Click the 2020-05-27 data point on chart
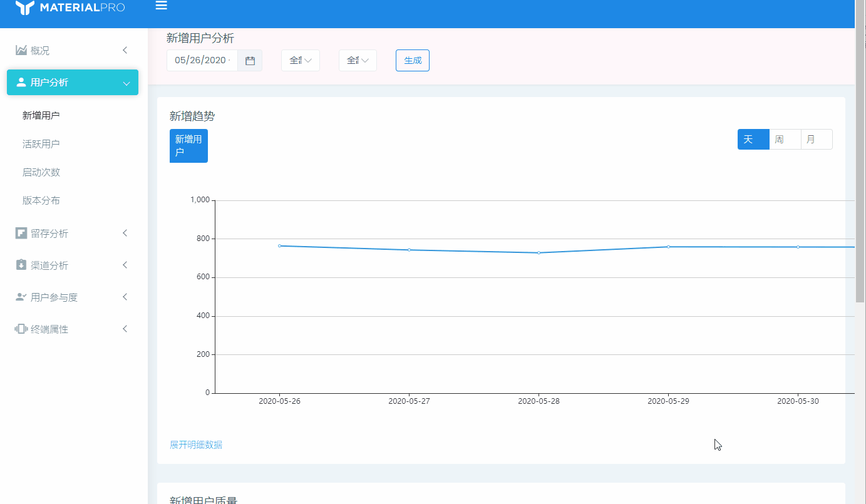The width and height of the screenshot is (866, 504). tap(409, 250)
